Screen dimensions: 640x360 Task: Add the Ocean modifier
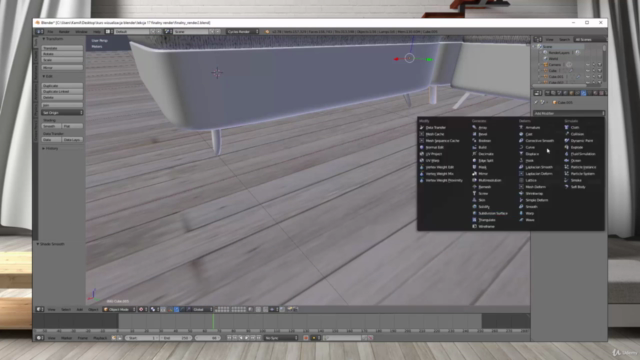point(576,160)
